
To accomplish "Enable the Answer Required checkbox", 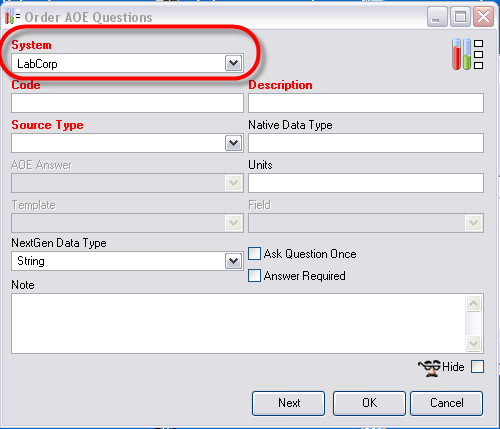I will tap(254, 276).
